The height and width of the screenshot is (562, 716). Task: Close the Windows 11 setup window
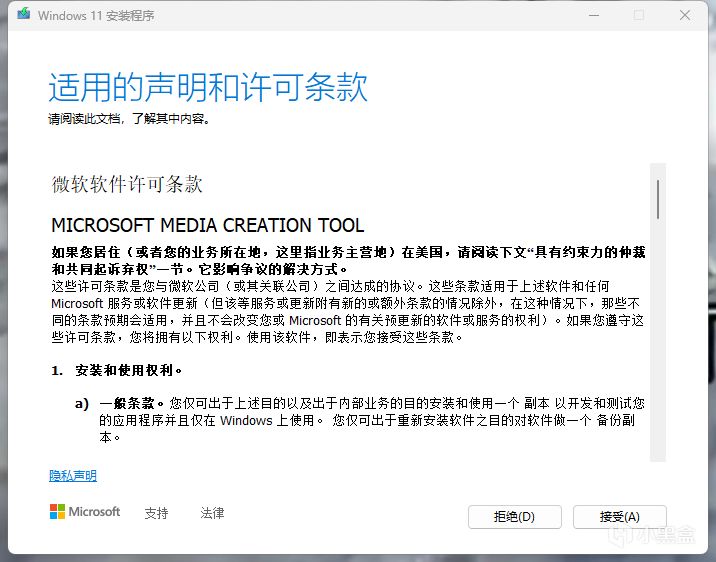point(685,15)
